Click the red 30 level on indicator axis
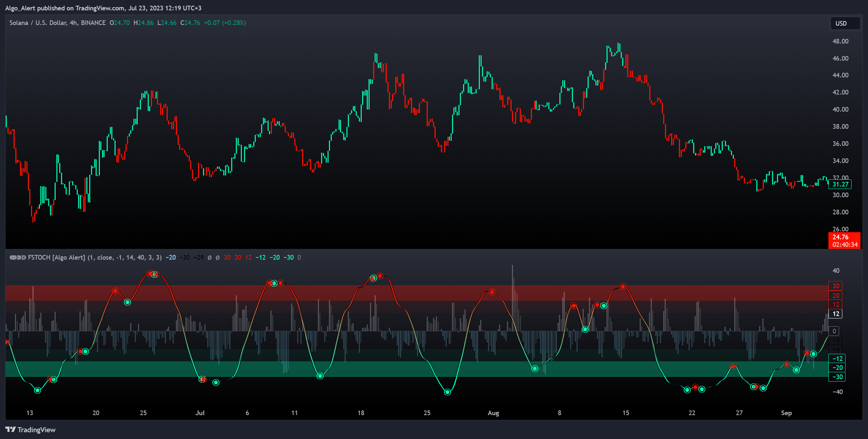The height and width of the screenshot is (439, 868). coord(836,286)
